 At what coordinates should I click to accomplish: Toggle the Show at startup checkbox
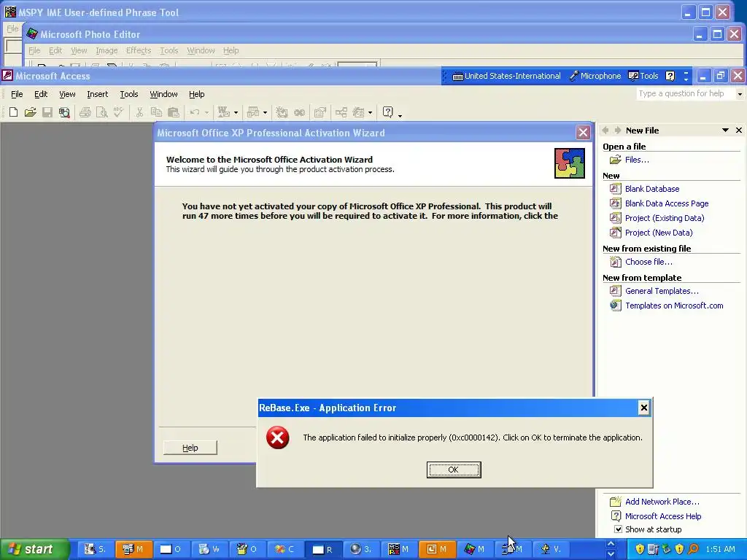tap(618, 529)
